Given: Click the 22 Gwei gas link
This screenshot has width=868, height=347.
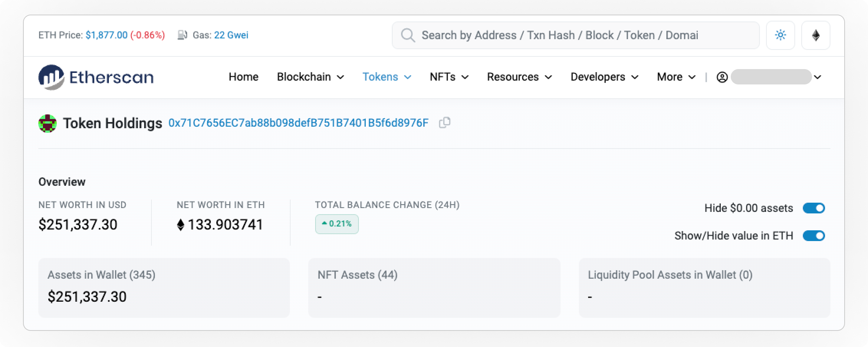Looking at the screenshot, I should click(231, 35).
